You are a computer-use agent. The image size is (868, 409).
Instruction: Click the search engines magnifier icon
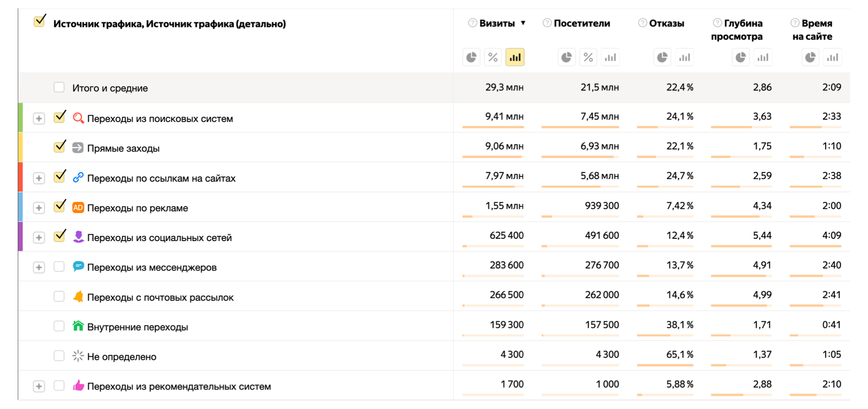pyautogui.click(x=78, y=118)
